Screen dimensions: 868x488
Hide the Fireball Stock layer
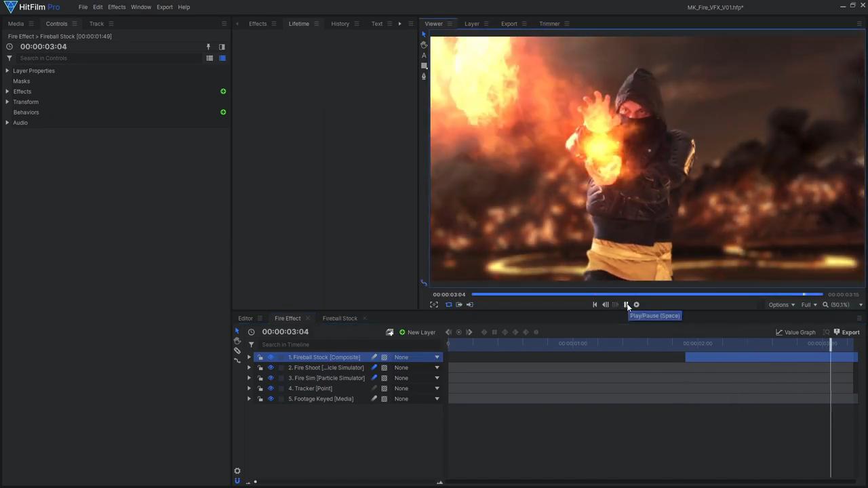pyautogui.click(x=271, y=357)
